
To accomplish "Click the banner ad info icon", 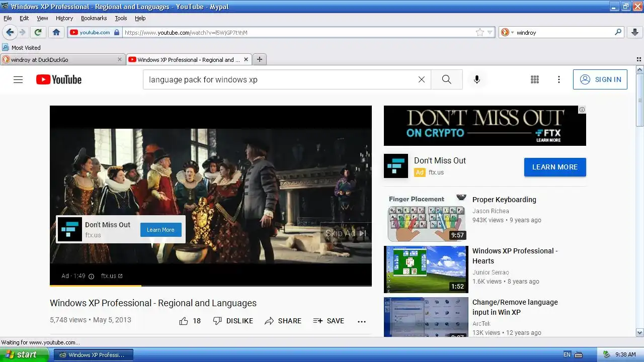I will point(582,110).
